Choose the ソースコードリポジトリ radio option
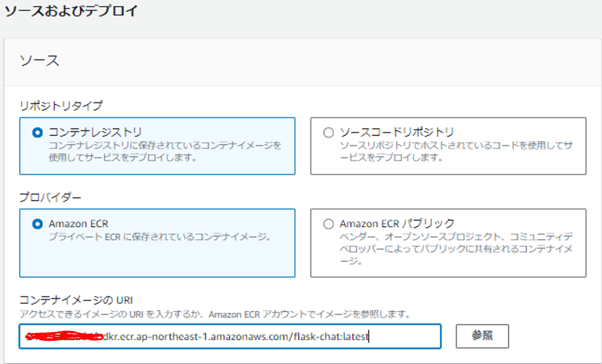The height and width of the screenshot is (364, 602). click(328, 133)
